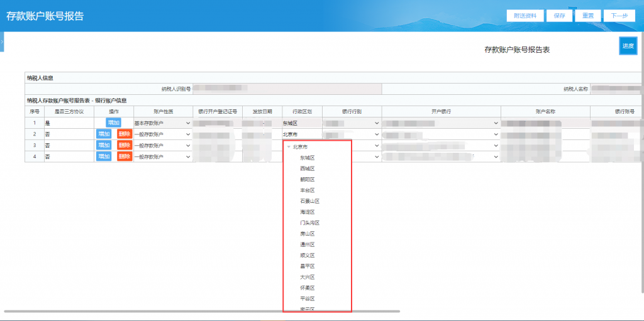
Task: Select 北京市 in the region tree
Action: coord(300,147)
